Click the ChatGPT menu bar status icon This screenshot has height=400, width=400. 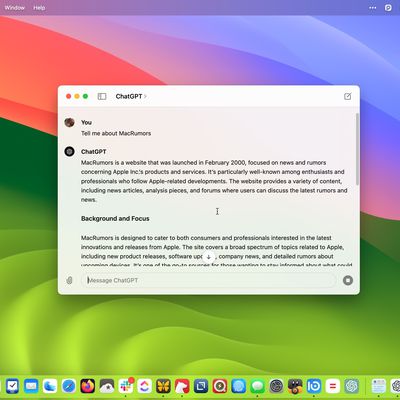[x=388, y=8]
